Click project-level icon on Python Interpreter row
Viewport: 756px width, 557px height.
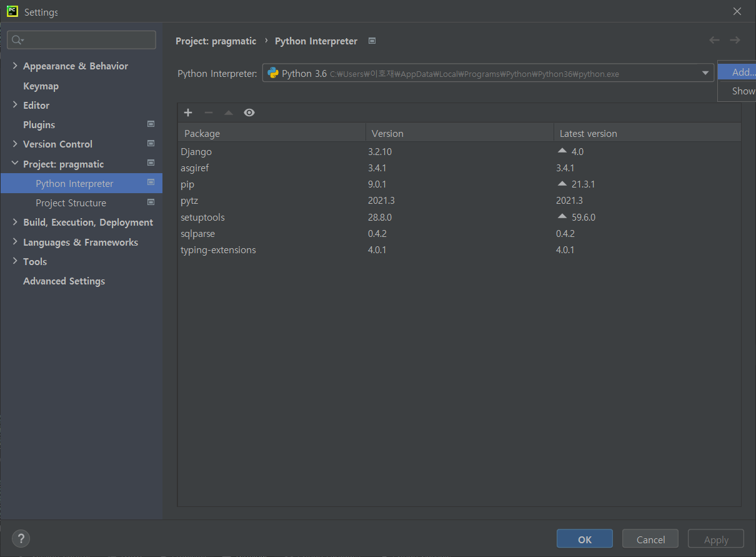[x=151, y=183]
